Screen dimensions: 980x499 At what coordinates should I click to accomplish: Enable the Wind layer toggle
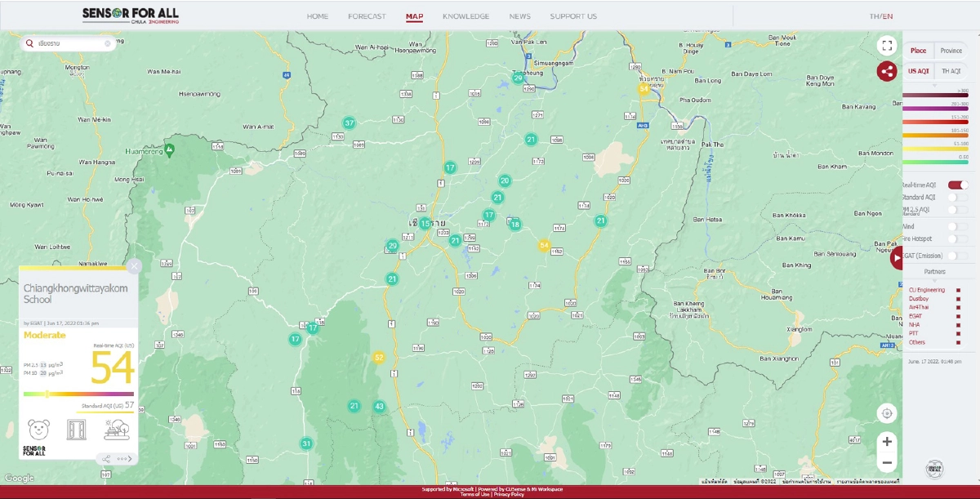point(957,225)
